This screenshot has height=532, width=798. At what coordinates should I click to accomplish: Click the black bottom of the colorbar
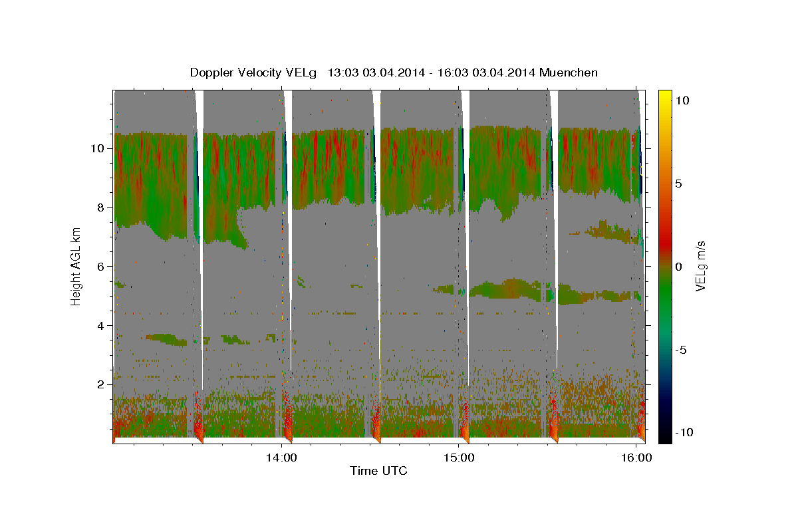tap(665, 436)
